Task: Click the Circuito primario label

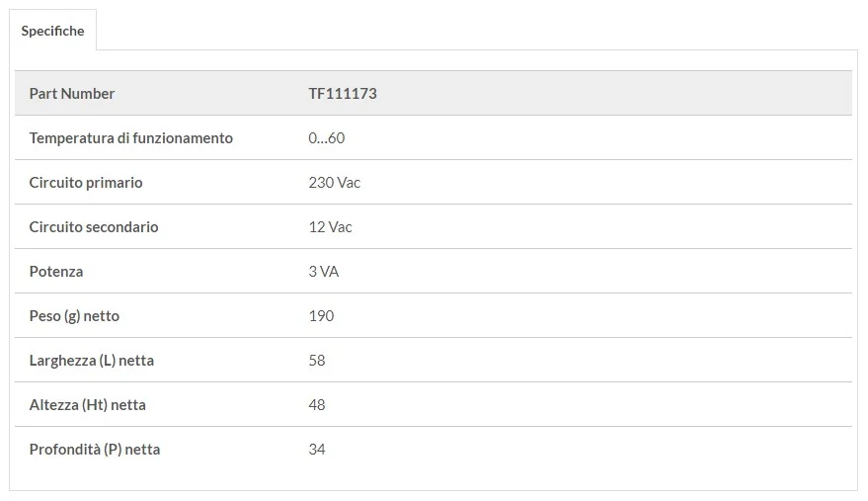Action: click(x=86, y=183)
